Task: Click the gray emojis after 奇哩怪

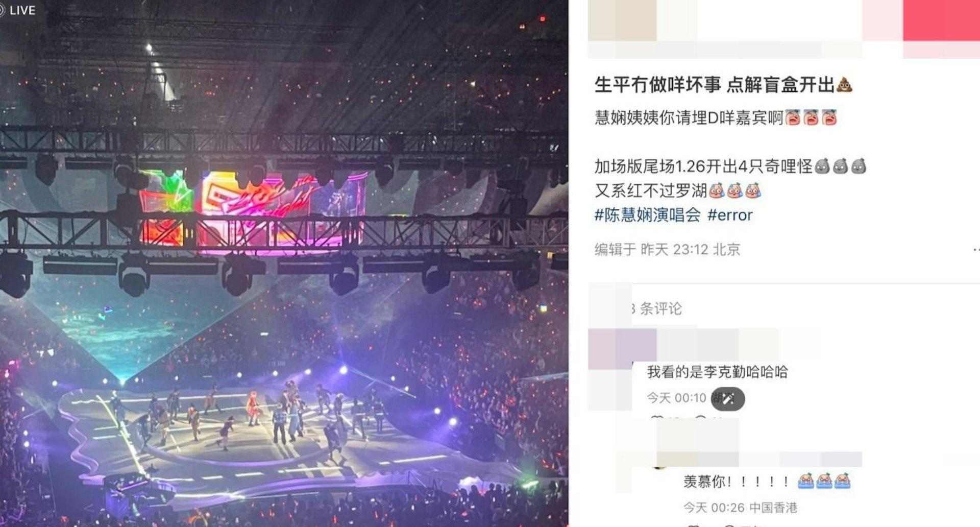Action: coord(840,166)
